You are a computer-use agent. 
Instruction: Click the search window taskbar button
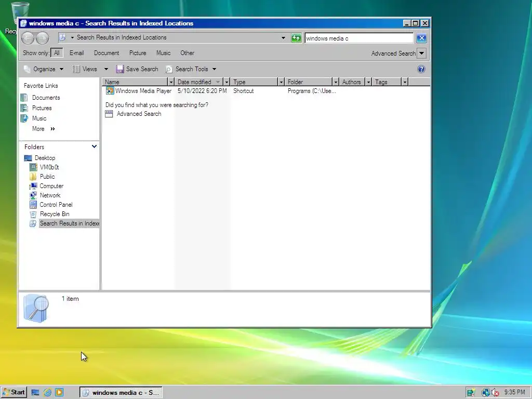pyautogui.click(x=121, y=393)
